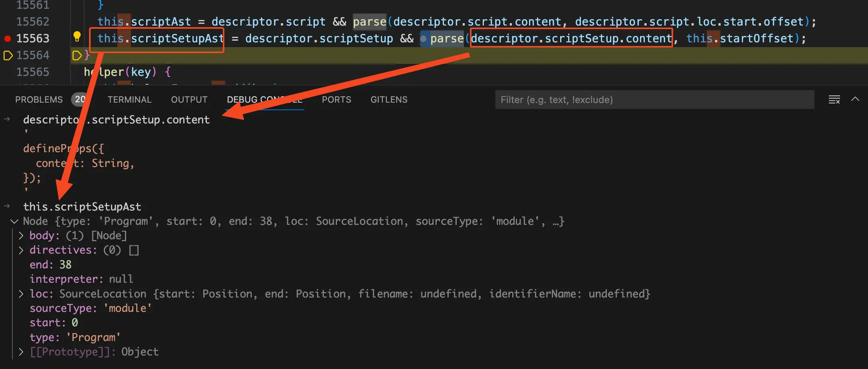Expand the [[Prototype]] Object entry

pos(21,352)
